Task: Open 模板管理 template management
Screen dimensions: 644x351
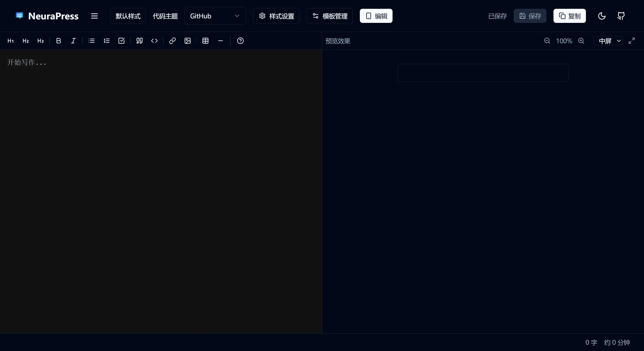Action: [x=329, y=16]
